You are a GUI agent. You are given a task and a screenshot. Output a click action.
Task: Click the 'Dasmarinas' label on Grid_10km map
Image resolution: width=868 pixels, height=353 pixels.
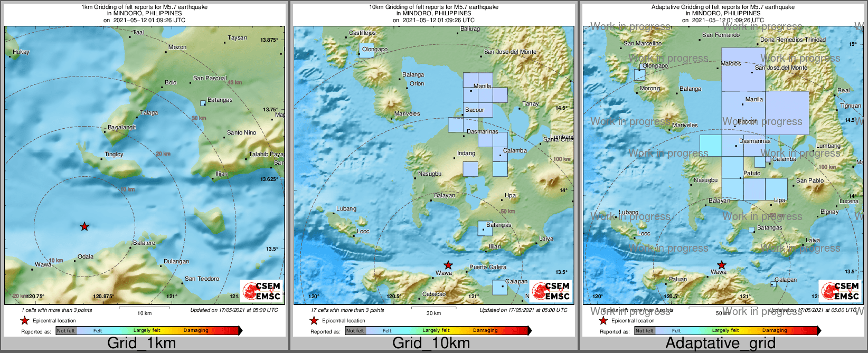(482, 131)
